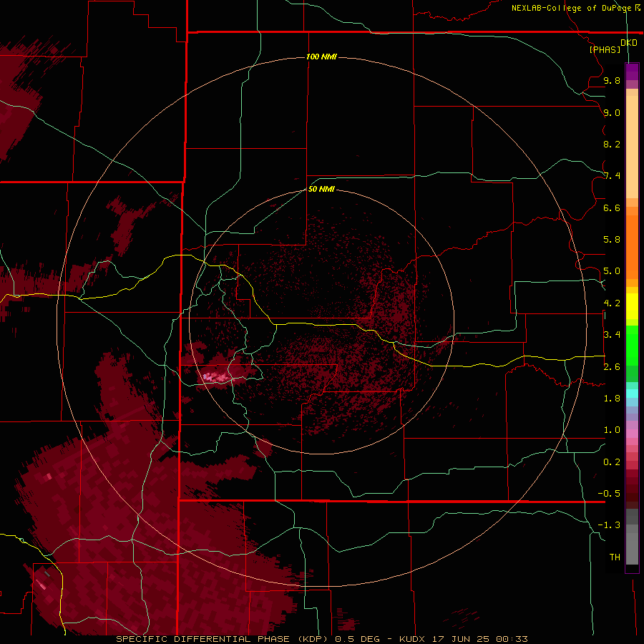This screenshot has height=644, width=644.
Task: Select the 6.6 scale value
Action: coord(612,208)
